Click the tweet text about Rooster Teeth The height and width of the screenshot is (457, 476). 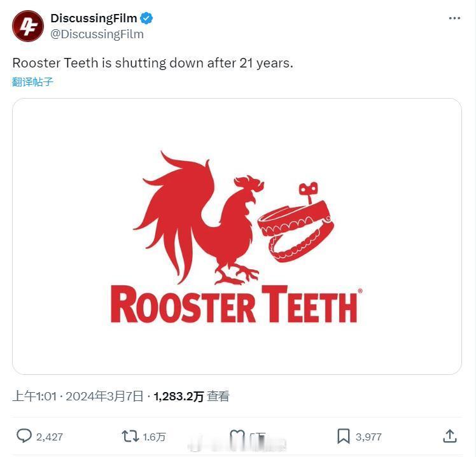pyautogui.click(x=153, y=63)
